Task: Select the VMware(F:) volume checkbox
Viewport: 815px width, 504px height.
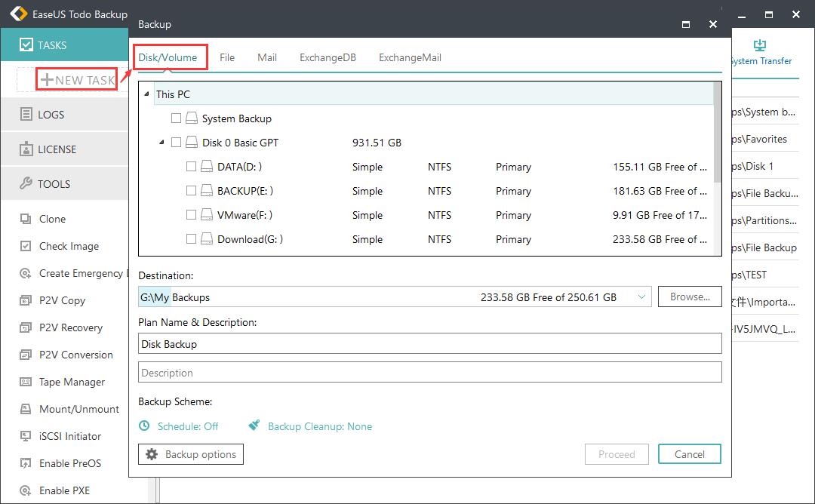Action: click(x=191, y=214)
